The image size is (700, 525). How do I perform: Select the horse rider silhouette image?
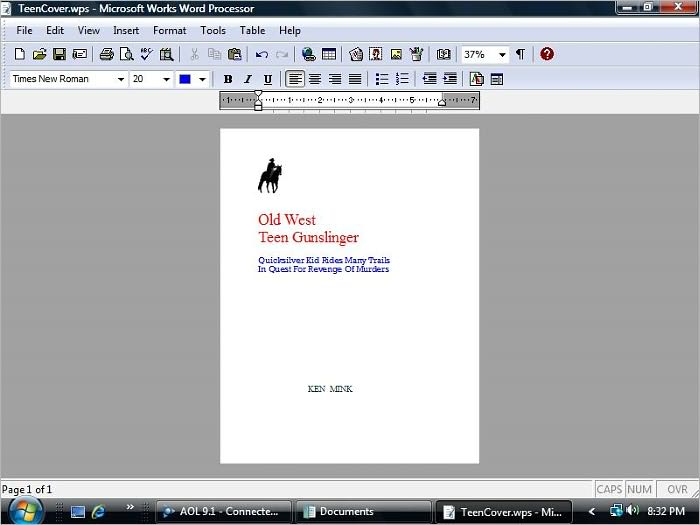click(270, 175)
